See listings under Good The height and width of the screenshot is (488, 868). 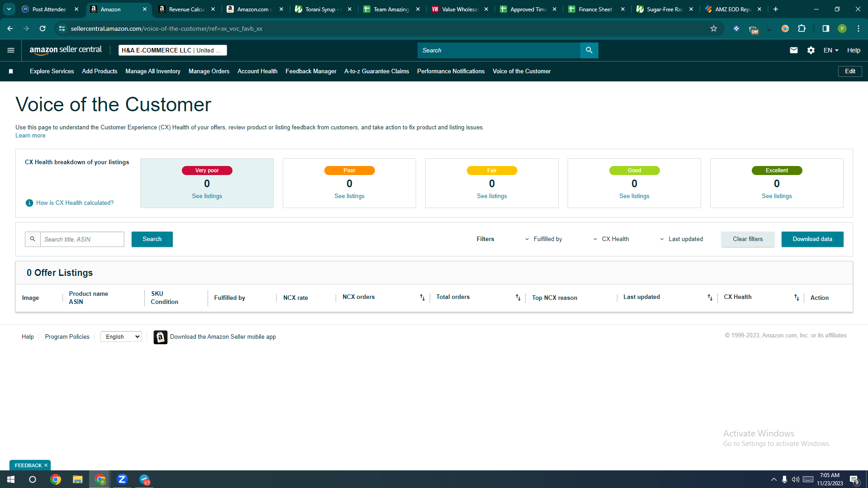(635, 196)
